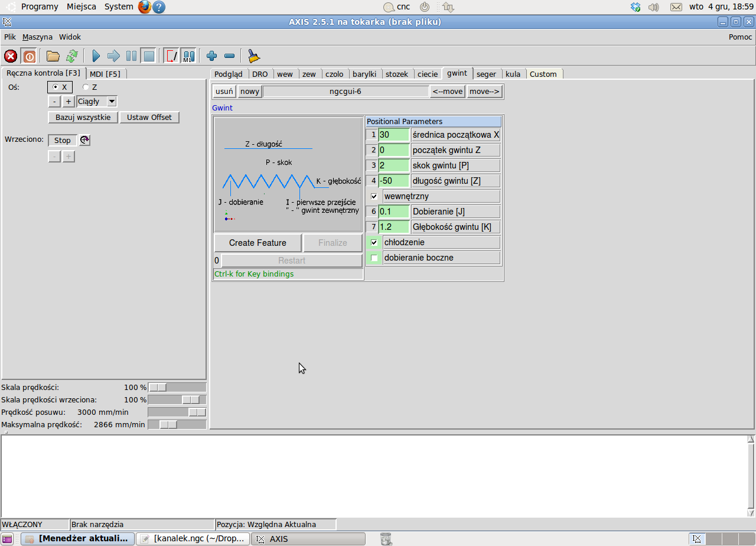Screen dimensions: 756x546
Task: Open the help icon in top panel
Action: [159, 7]
